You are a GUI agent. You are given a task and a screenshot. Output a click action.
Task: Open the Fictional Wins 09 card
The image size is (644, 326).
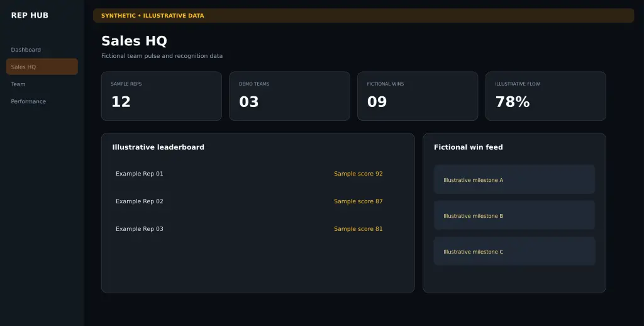418,96
